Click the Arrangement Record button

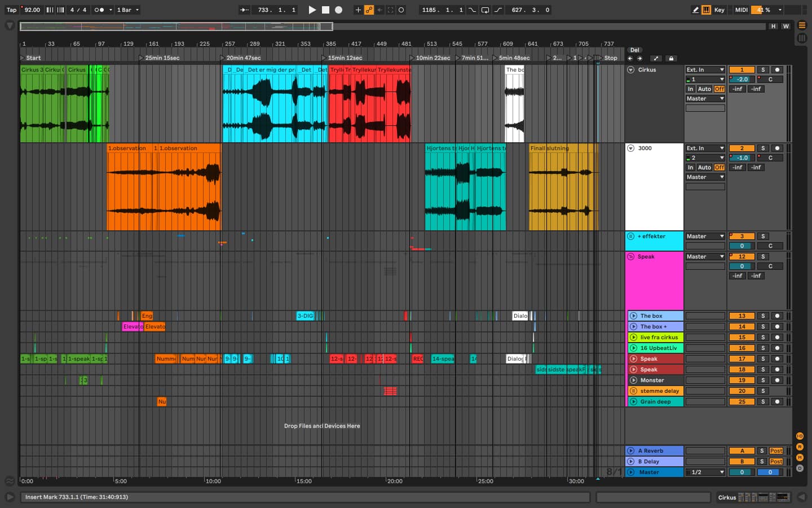point(338,10)
